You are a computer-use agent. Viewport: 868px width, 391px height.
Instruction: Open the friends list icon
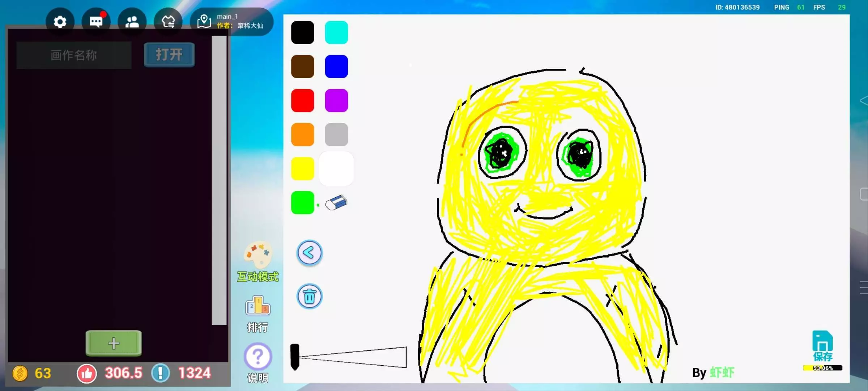point(132,22)
